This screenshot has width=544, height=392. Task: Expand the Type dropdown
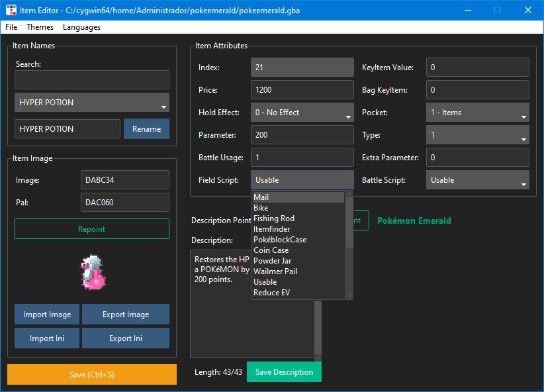tap(477, 135)
